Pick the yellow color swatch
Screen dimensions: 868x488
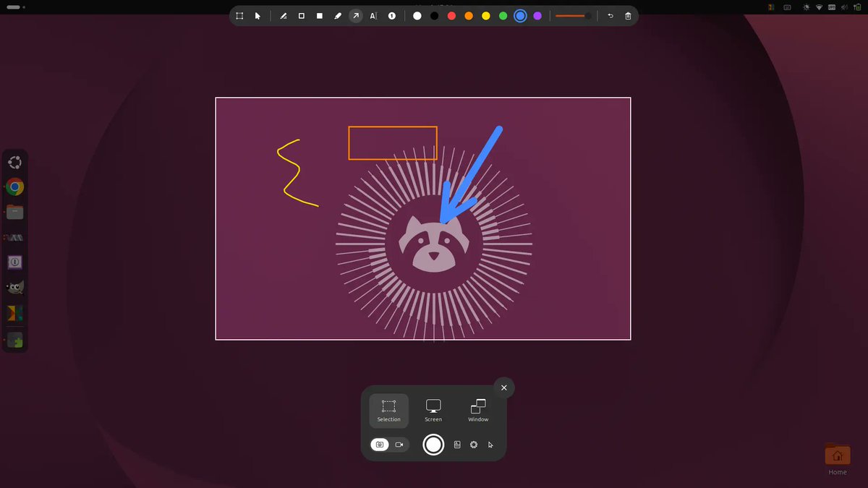(486, 15)
